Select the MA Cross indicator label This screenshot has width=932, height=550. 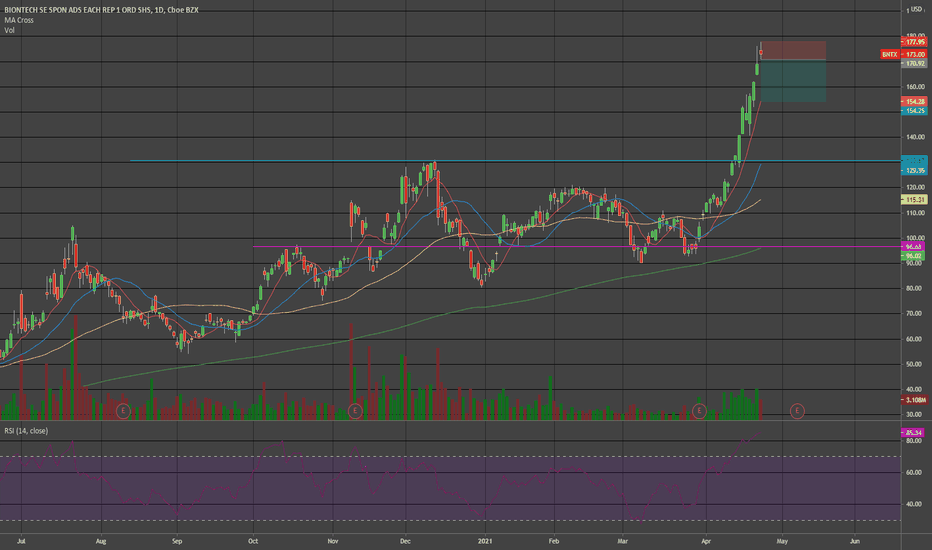pos(19,20)
